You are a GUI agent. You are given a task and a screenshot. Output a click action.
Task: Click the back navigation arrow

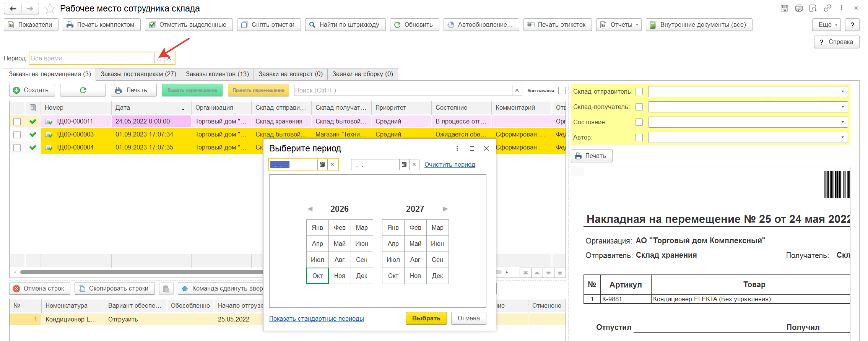[13, 8]
